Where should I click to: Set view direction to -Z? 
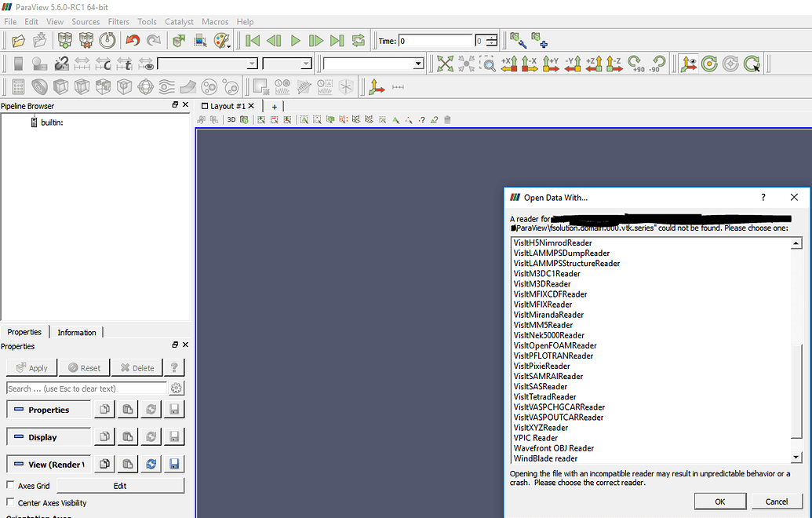point(614,64)
